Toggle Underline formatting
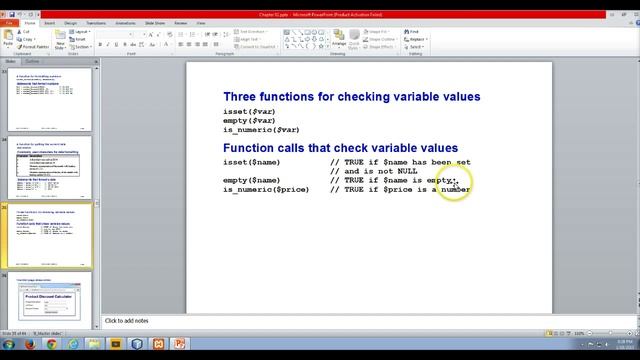 tap(116, 44)
